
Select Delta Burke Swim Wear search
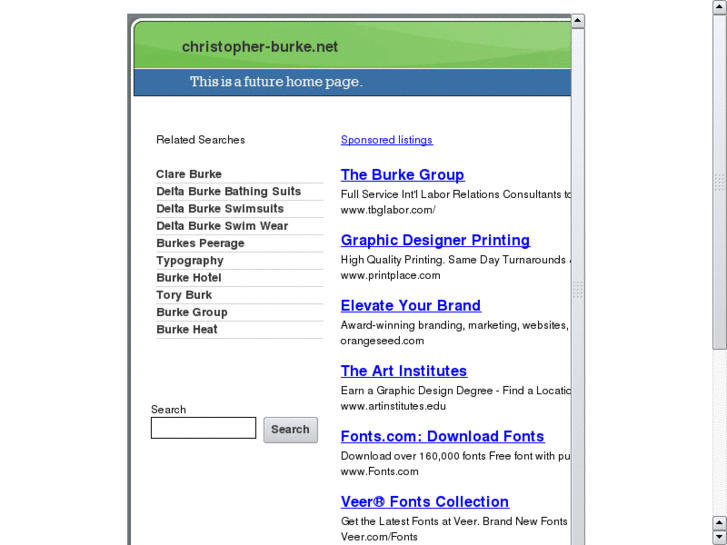pyautogui.click(x=222, y=226)
